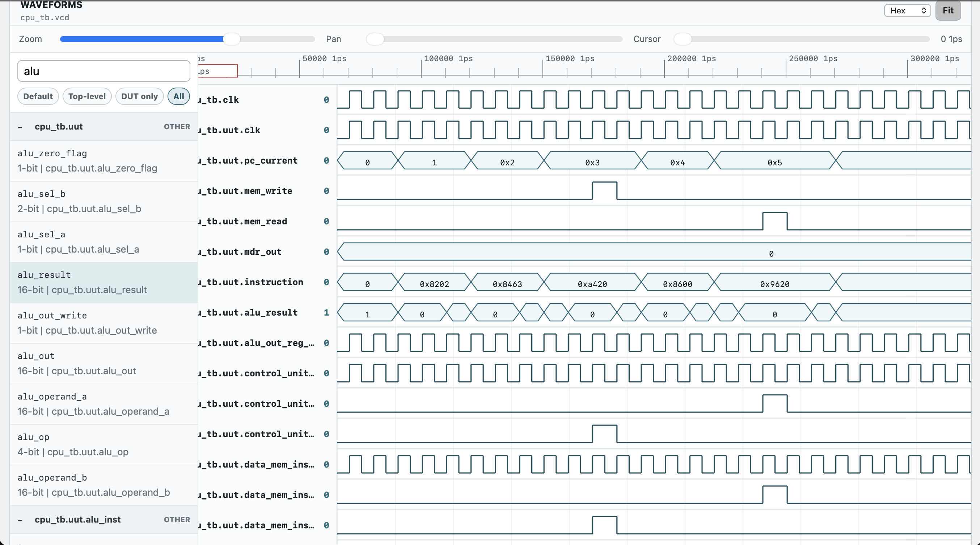The height and width of the screenshot is (545, 980).
Task: Select the tb.uut.clk waveform row label
Action: point(229,130)
